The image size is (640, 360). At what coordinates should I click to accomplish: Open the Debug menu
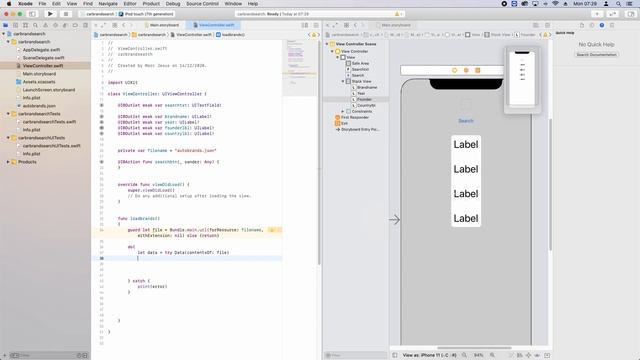pos(173,4)
